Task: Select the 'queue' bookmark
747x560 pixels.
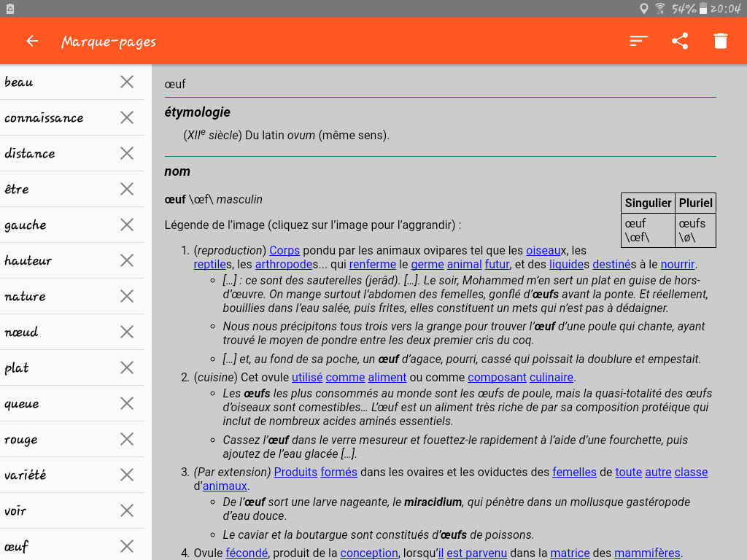Action: point(57,403)
